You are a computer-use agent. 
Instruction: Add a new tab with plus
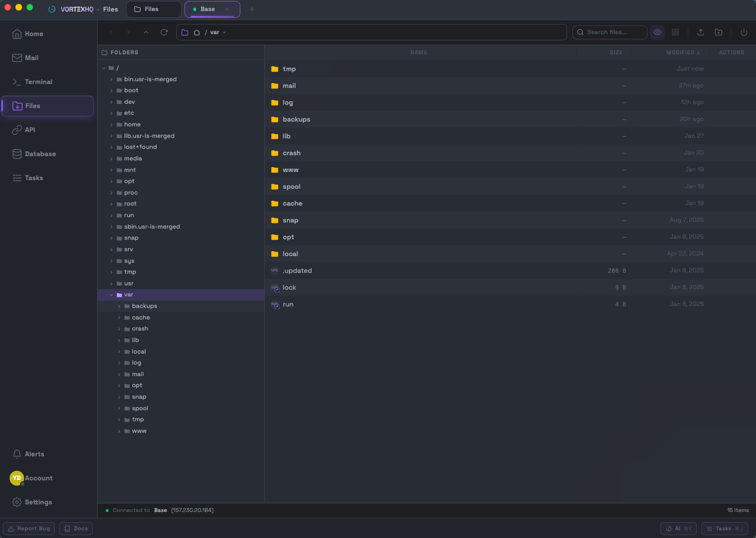pos(251,9)
